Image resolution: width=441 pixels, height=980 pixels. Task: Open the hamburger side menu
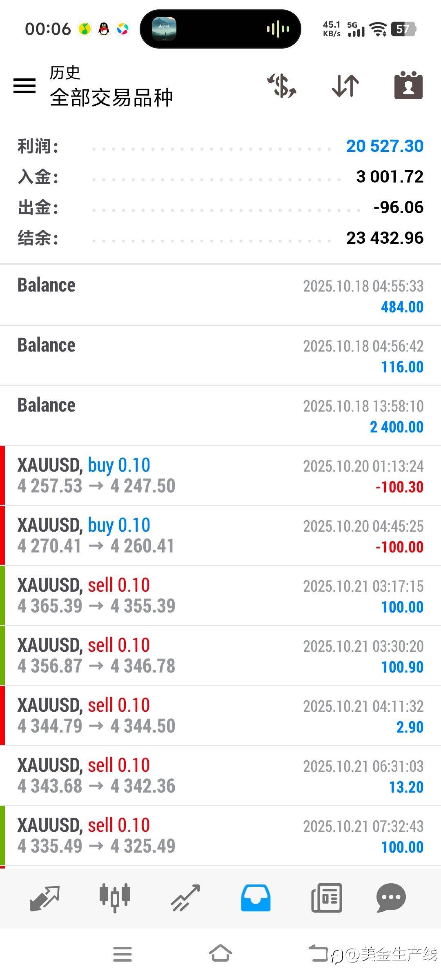(24, 85)
